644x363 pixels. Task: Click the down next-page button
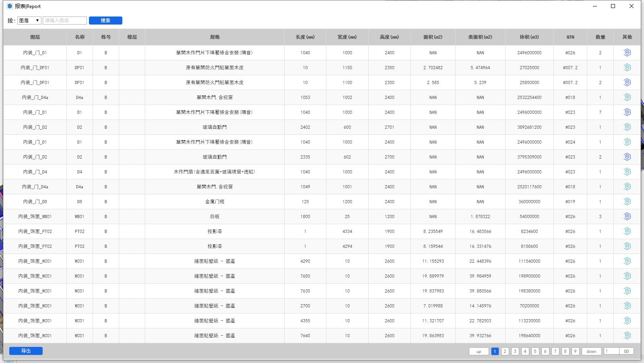pyautogui.click(x=591, y=351)
